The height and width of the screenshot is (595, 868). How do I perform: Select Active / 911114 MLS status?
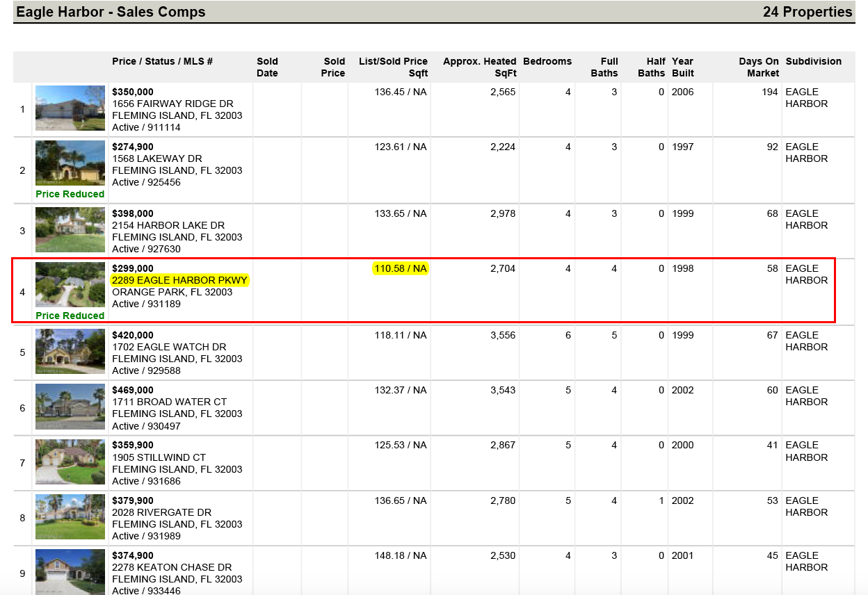146,127
